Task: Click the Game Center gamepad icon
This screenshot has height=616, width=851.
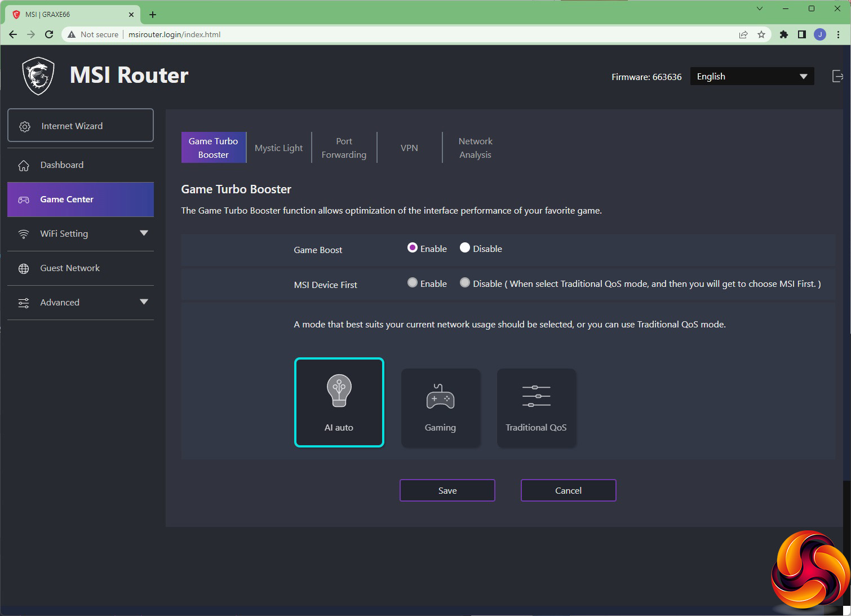Action: tap(24, 200)
